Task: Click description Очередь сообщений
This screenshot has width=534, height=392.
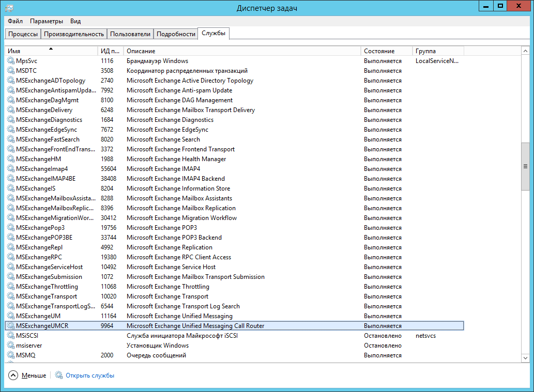Action: click(156, 355)
